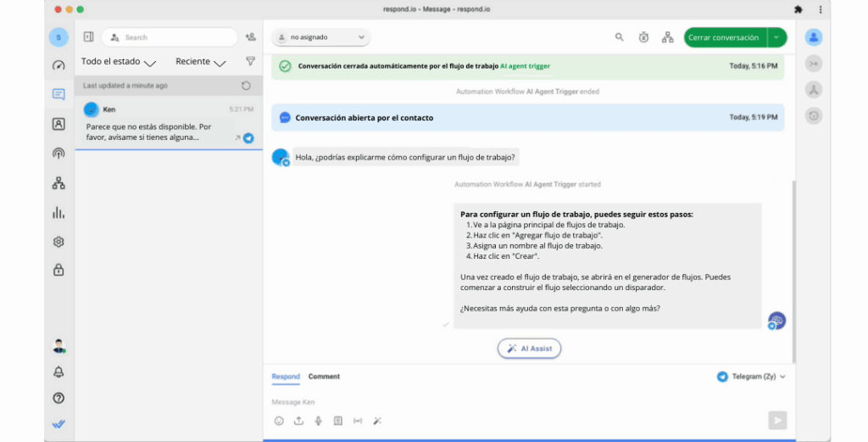Screen dimensions: 868x442
Task: Open the activity history icon in right rail
Action: coord(814,115)
